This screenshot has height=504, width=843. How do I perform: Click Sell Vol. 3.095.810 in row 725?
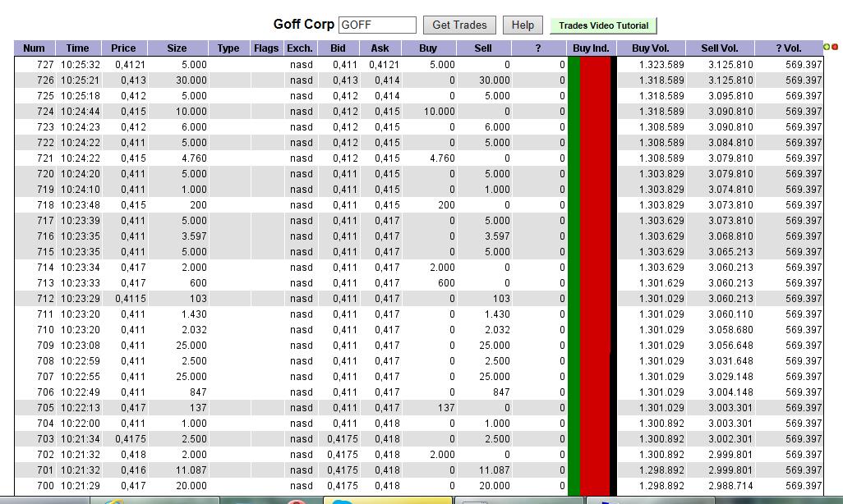tap(730, 96)
